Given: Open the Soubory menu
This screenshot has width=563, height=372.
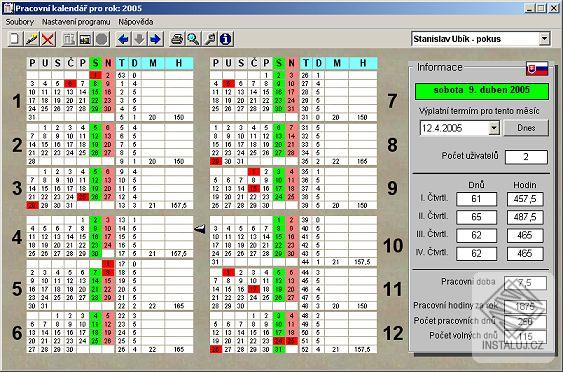Looking at the screenshot, I should tap(19, 22).
